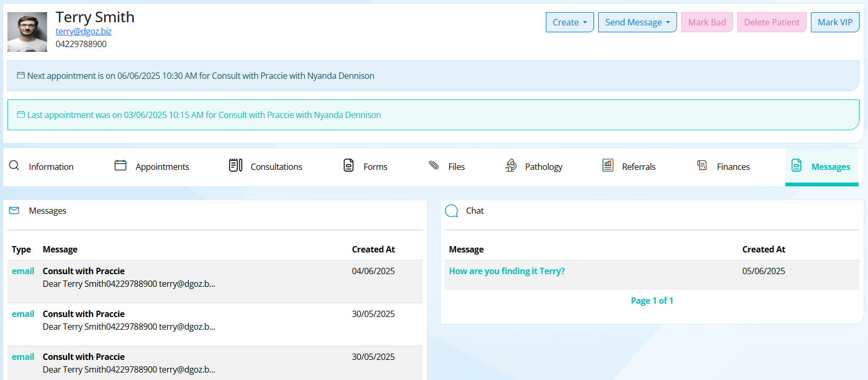Click the next appointment 06/06/2025 banner text
The width and height of the screenshot is (868, 380).
200,76
